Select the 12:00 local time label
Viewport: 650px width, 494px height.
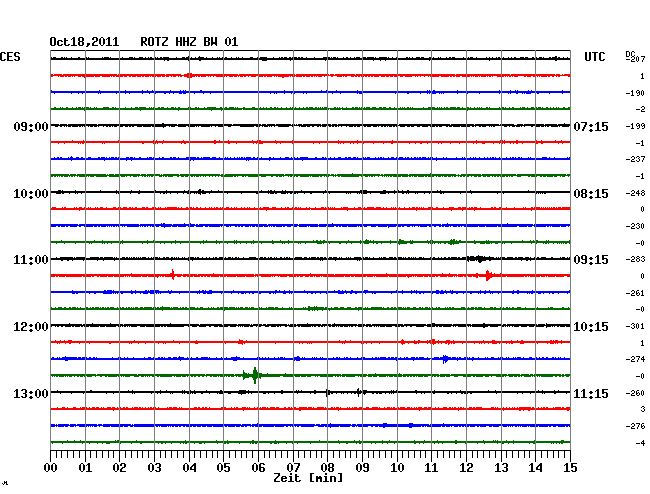(31, 327)
